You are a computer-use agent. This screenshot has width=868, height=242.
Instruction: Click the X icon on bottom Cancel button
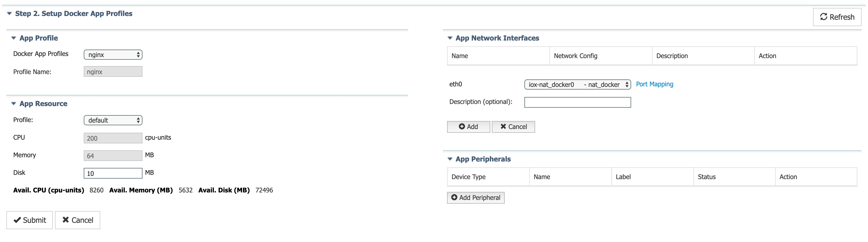tap(66, 220)
